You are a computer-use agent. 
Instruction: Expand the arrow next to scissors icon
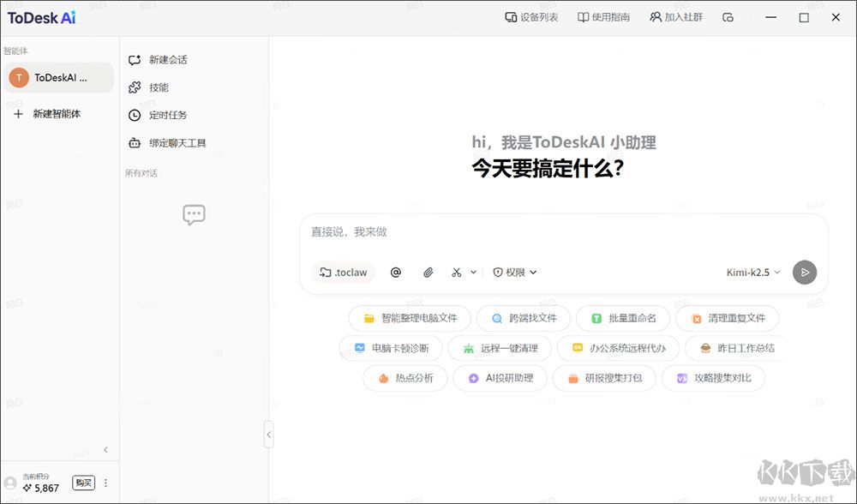pyautogui.click(x=473, y=273)
